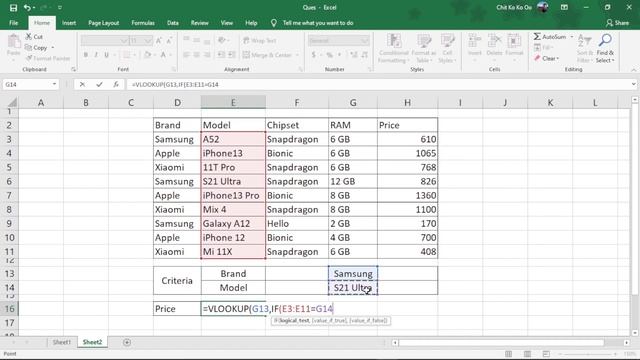Expand the formula bar with the chevron

[633, 84]
